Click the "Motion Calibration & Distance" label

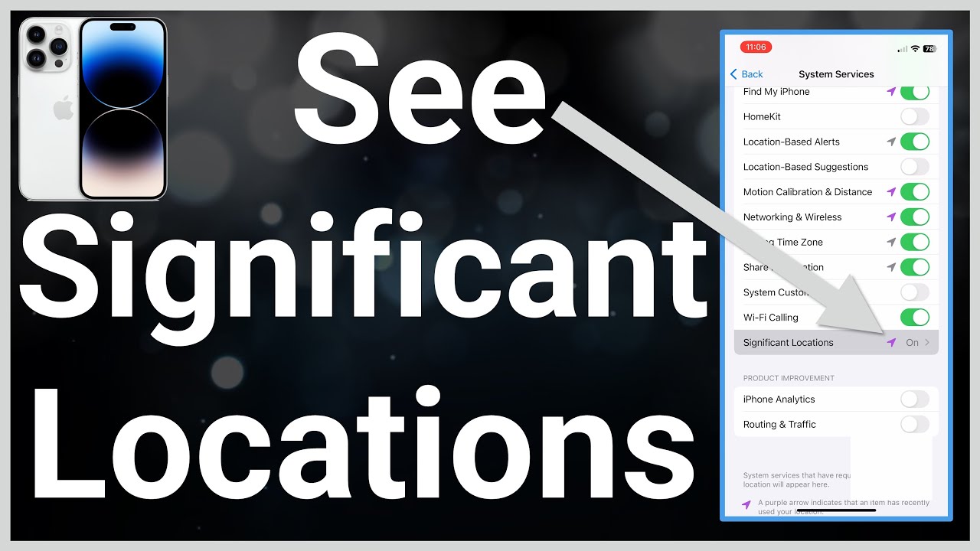pyautogui.click(x=808, y=192)
